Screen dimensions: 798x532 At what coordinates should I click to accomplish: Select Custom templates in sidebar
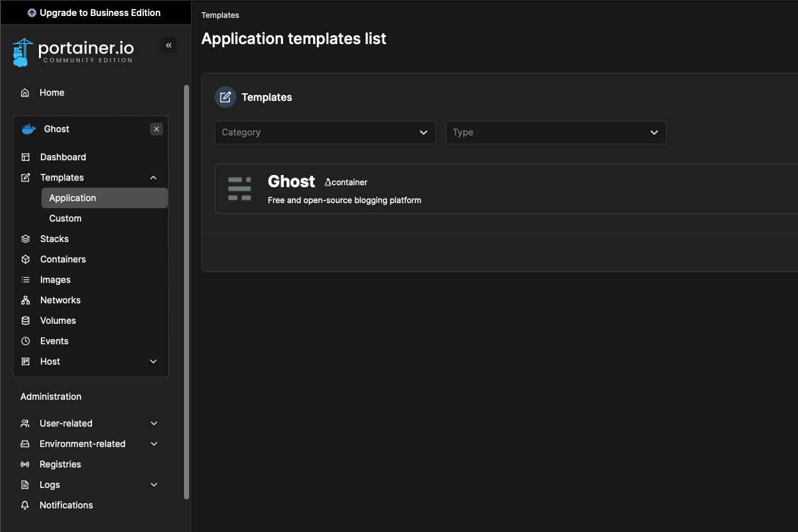coord(65,218)
